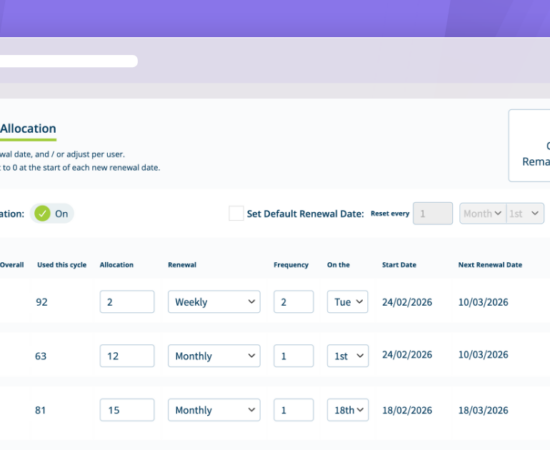Screen dimensions: 550x450
Task: Click allocation field showing 15
Action: click(x=127, y=410)
